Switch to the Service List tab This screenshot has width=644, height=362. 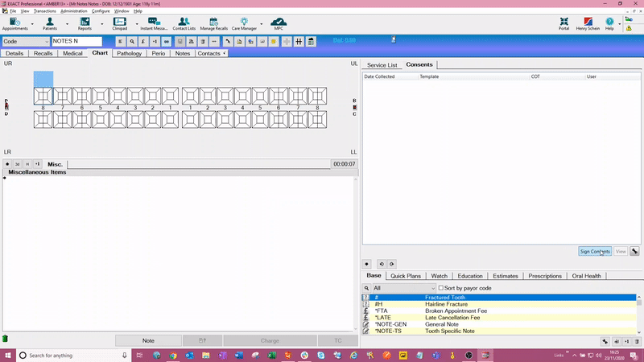[x=382, y=65]
